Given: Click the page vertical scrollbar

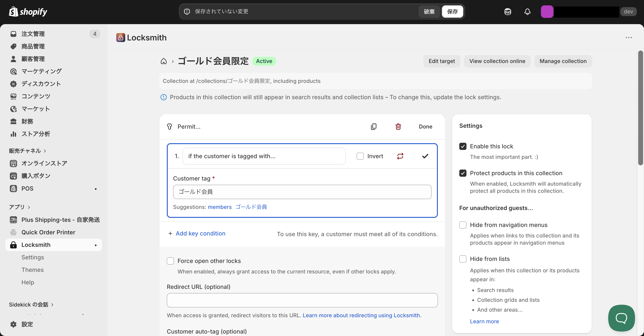Looking at the screenshot, I should click(640, 108).
